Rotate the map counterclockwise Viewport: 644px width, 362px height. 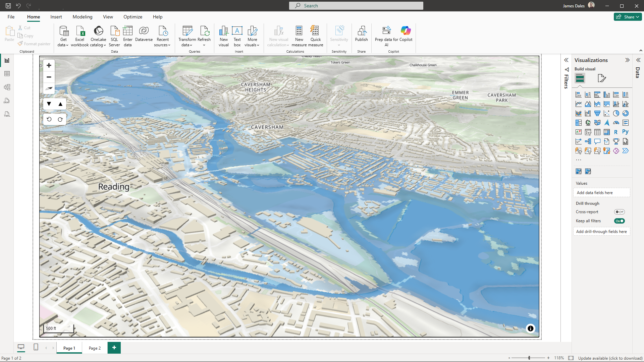tap(49, 119)
